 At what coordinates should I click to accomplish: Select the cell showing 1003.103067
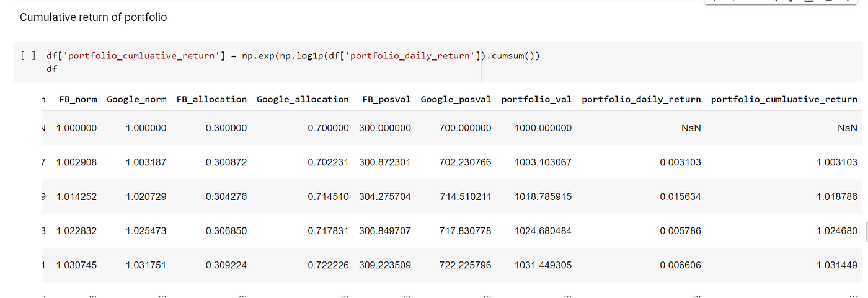[x=543, y=162]
